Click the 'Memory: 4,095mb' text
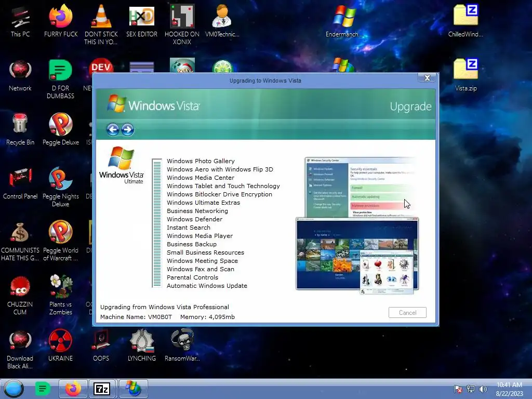Image resolution: width=532 pixels, height=399 pixels. click(207, 317)
